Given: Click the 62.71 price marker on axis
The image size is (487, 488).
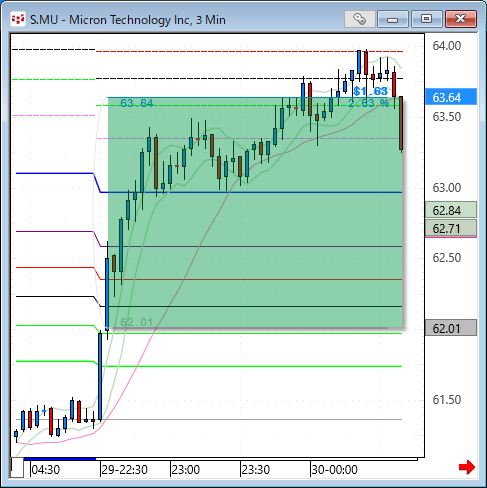Looking at the screenshot, I should click(x=451, y=228).
